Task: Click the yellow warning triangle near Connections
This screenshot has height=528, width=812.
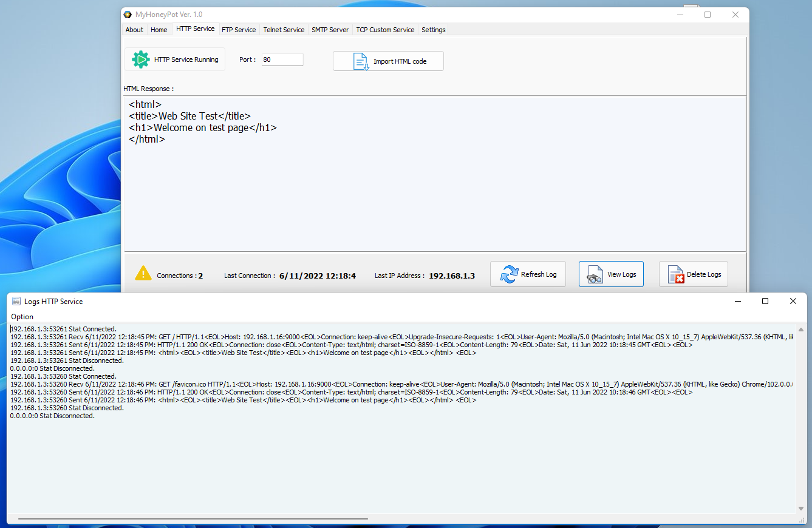Action: (143, 273)
